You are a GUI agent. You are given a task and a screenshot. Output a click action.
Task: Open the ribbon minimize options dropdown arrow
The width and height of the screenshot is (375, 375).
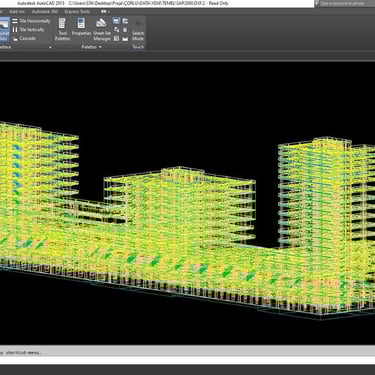click(x=109, y=12)
